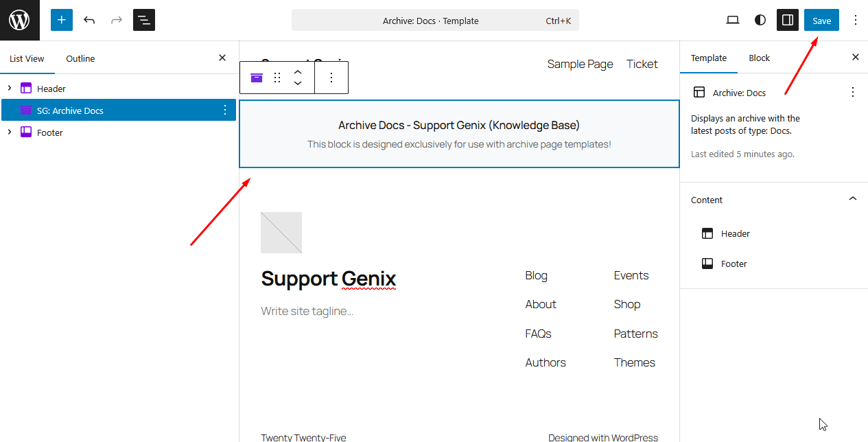The image size is (868, 442).
Task: Open the editor options three-dot menu
Action: (x=855, y=20)
